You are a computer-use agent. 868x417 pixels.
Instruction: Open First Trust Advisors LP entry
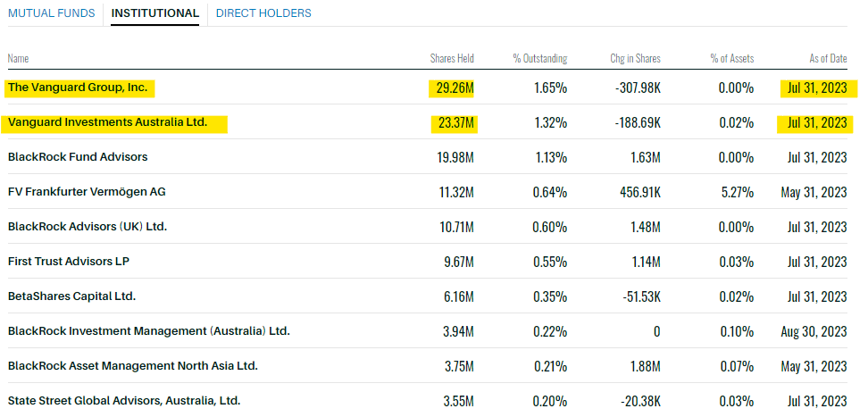point(69,262)
